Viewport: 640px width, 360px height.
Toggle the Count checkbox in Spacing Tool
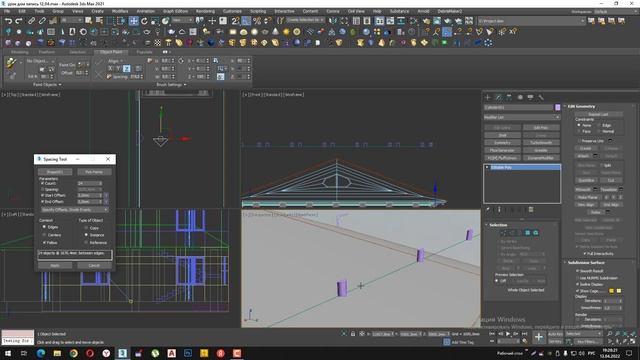pos(42,184)
